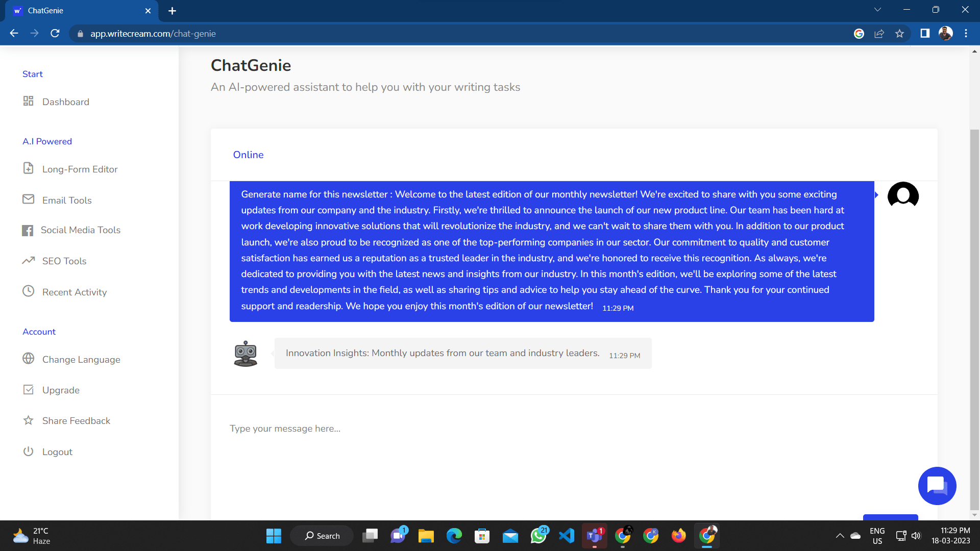Image resolution: width=980 pixels, height=551 pixels.
Task: Open the Dashboard
Action: coord(66,102)
